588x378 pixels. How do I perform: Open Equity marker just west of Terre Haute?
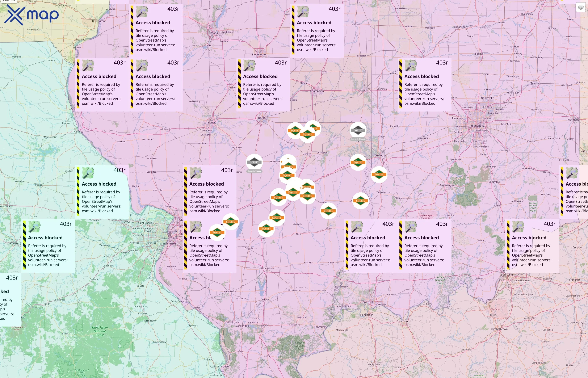click(358, 162)
